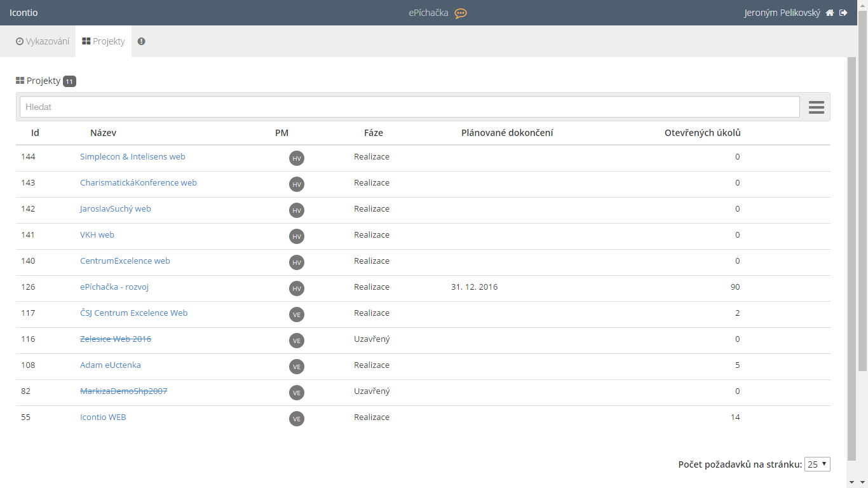The image size is (868, 488).
Task: Click the projects count badge 11
Action: 69,81
